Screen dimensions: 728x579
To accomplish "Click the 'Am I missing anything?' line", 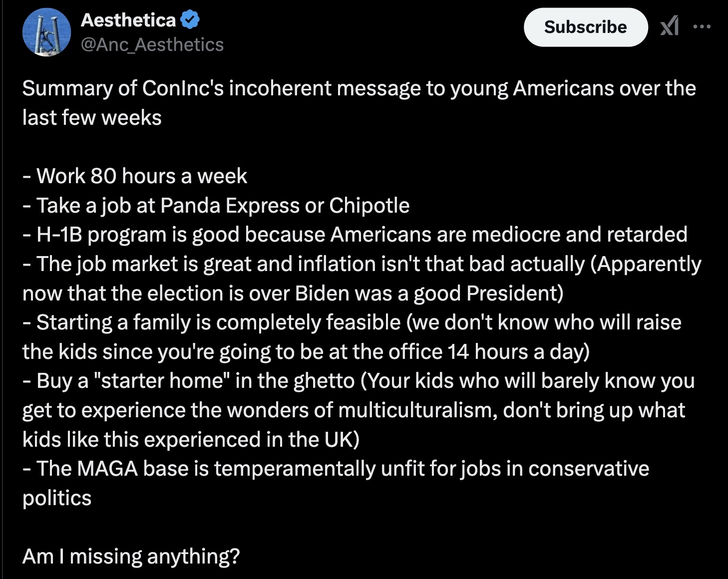I will 131,557.
